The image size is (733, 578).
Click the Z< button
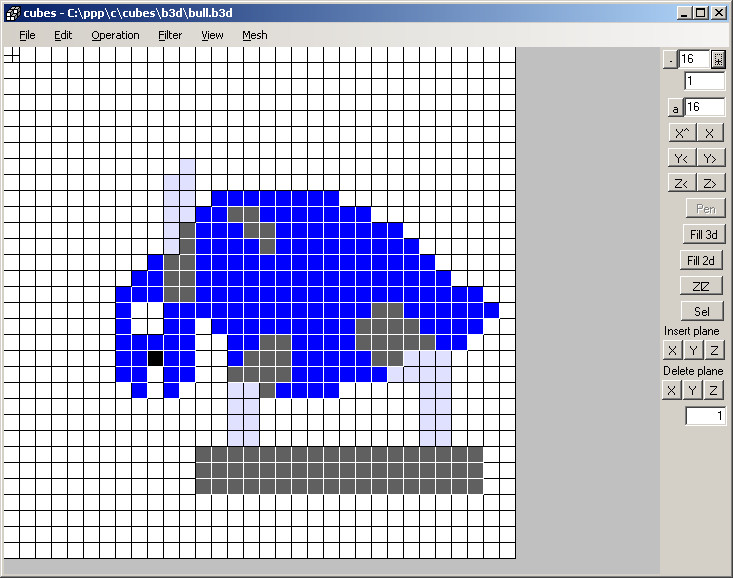pos(682,183)
